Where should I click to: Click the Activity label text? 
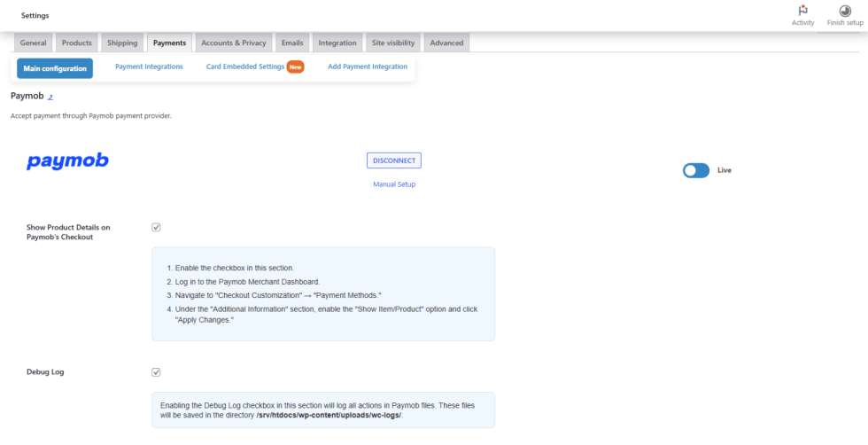802,23
